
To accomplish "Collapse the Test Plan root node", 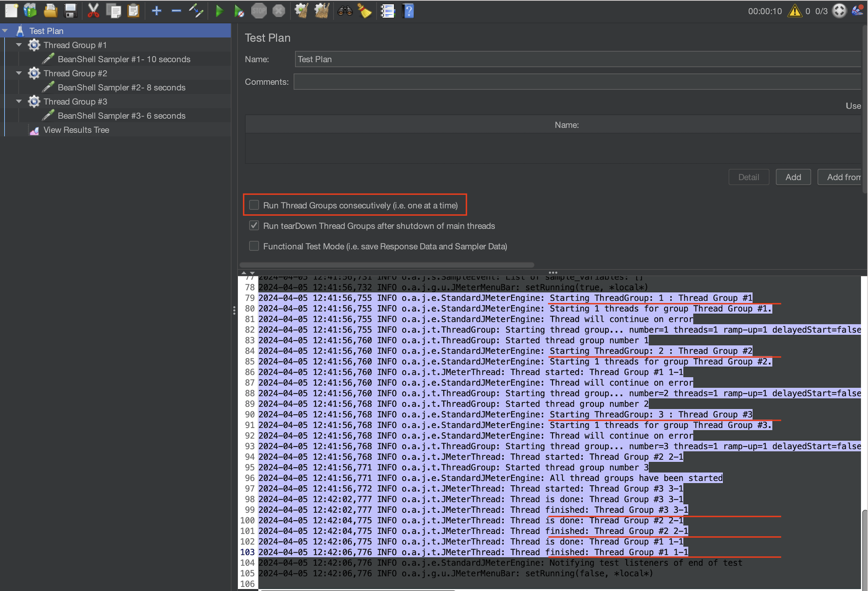I will [x=5, y=31].
